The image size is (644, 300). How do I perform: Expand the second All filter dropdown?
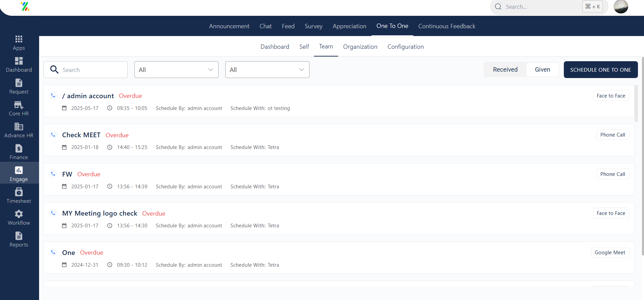click(x=267, y=70)
